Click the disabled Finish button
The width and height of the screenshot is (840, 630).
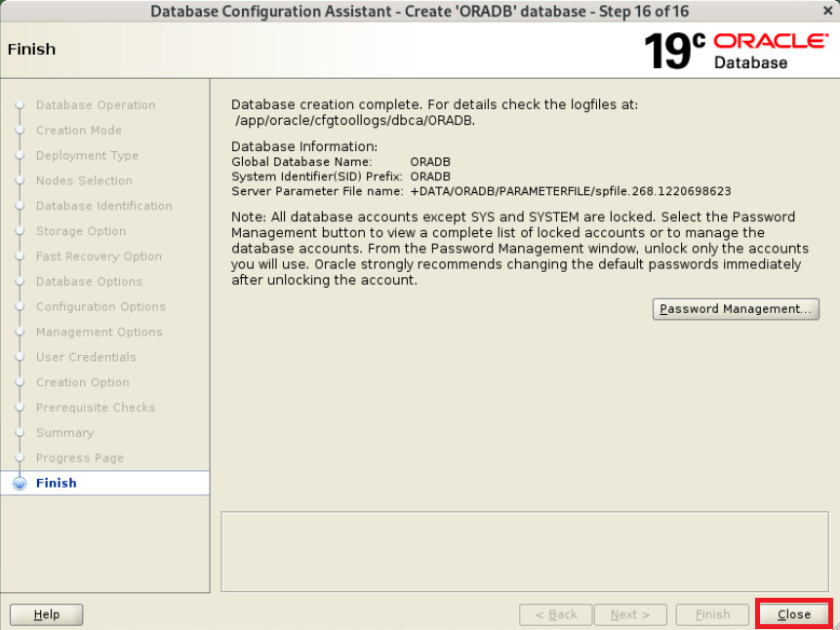coord(712,614)
